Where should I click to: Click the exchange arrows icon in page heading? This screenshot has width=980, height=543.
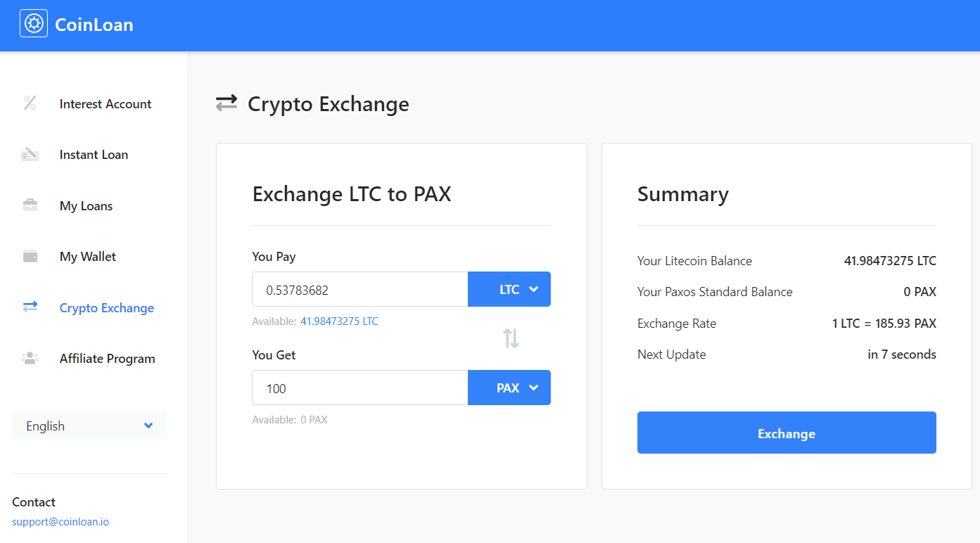point(227,103)
